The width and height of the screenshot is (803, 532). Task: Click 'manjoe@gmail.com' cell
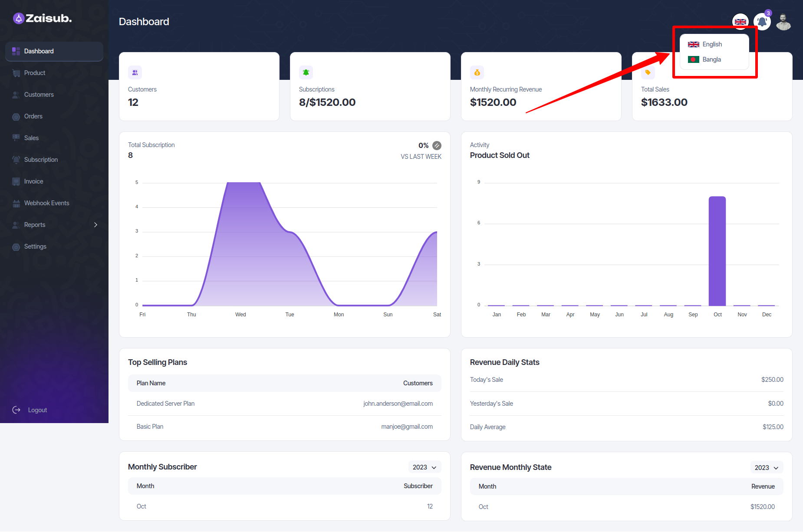click(407, 427)
